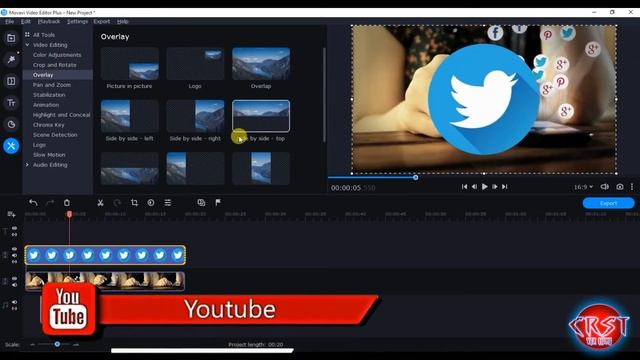Skip to end of the video
640x360 pixels.
click(x=505, y=187)
